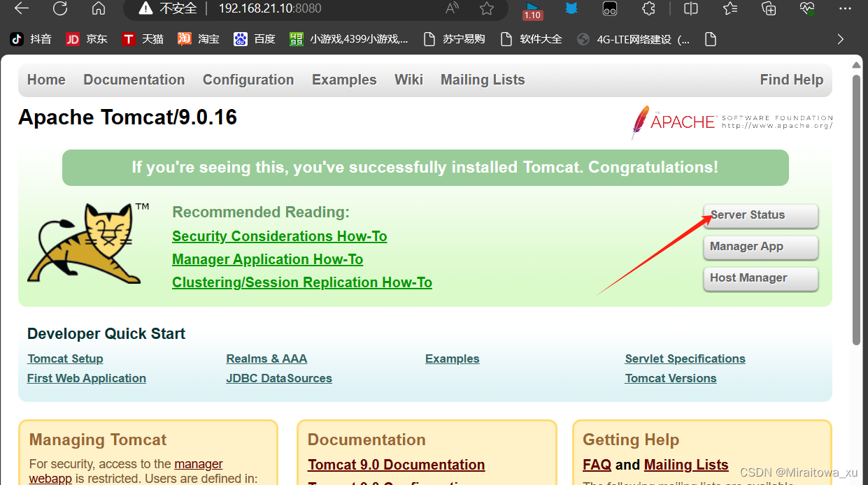The height and width of the screenshot is (485, 868).
Task: Open the 淘宝 bookmark
Action: point(199,39)
